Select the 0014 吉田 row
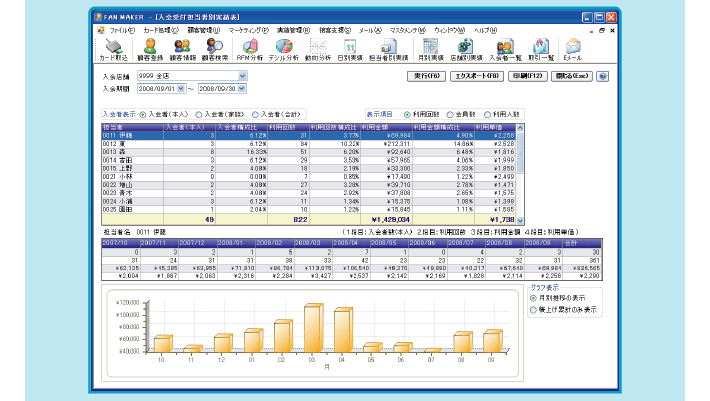 (309, 160)
